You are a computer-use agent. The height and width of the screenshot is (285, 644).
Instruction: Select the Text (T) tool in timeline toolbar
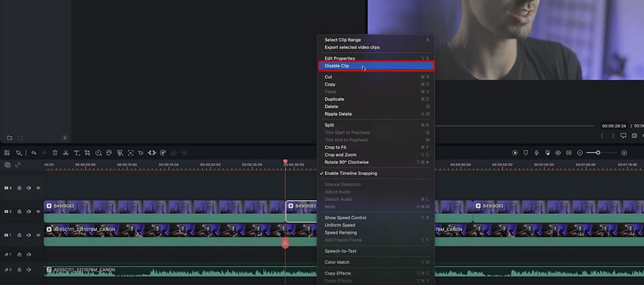pos(77,153)
